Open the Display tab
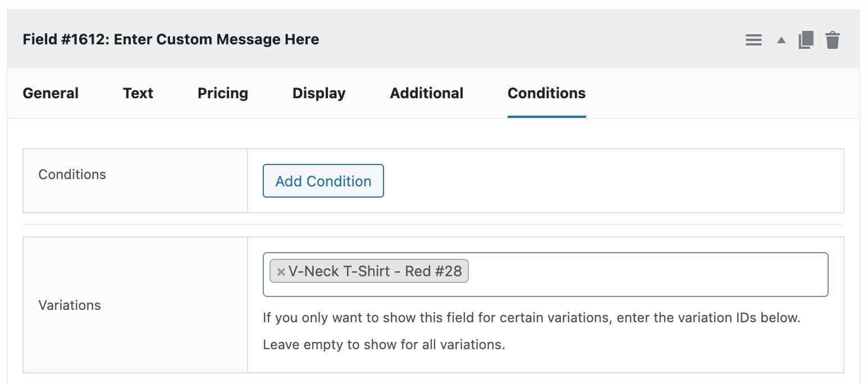The image size is (868, 384). [318, 93]
